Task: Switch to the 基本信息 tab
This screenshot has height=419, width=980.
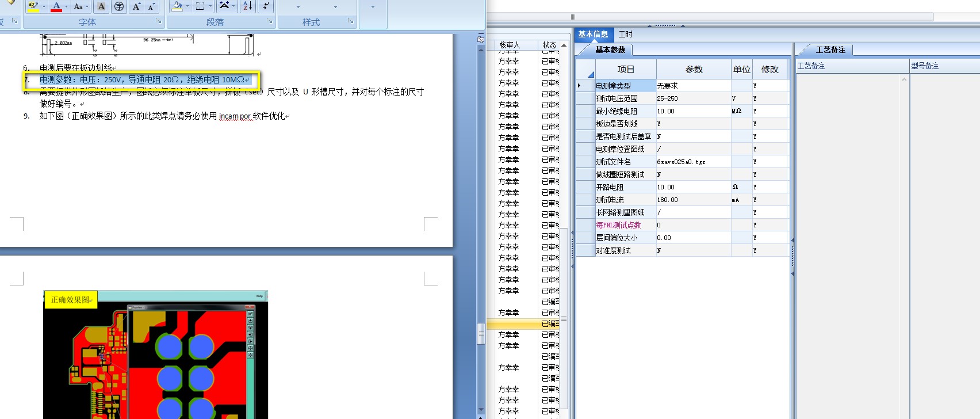Action: pyautogui.click(x=593, y=34)
